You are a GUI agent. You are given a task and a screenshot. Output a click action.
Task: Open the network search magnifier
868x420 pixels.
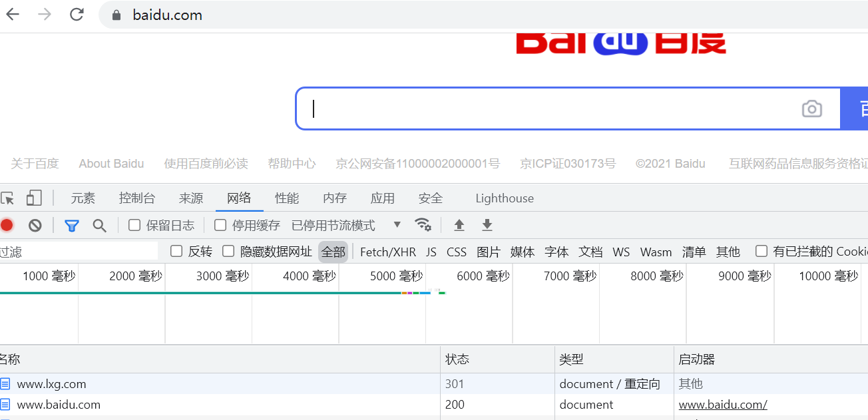(x=100, y=226)
